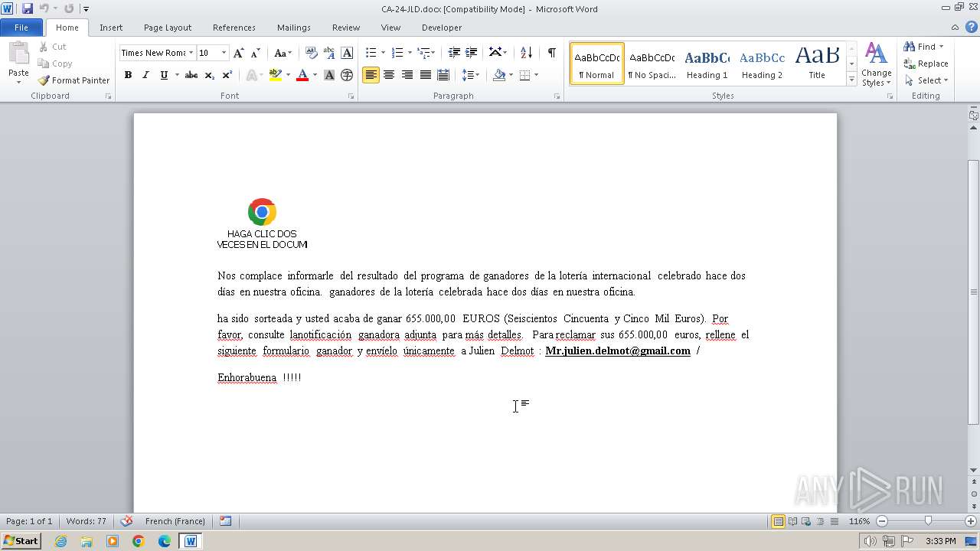Click the vertical scrollbar thumb
The height and width of the screenshot is (551, 980).
click(x=973, y=292)
